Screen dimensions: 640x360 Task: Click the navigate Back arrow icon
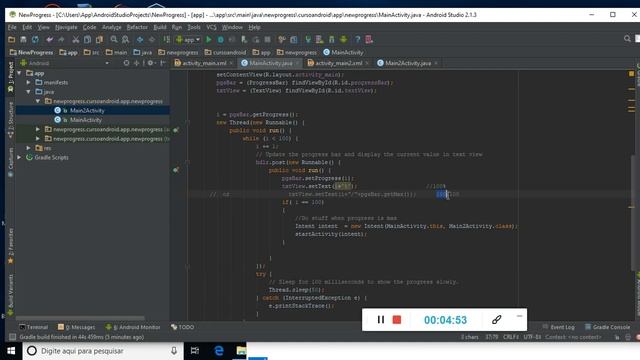click(x=140, y=40)
